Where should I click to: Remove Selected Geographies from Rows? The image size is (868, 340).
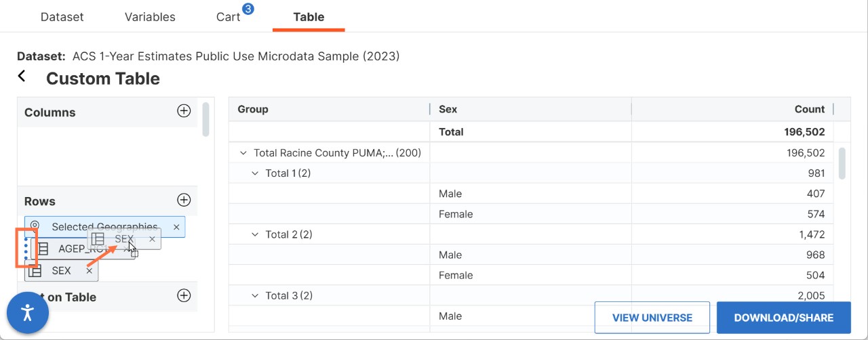176,227
